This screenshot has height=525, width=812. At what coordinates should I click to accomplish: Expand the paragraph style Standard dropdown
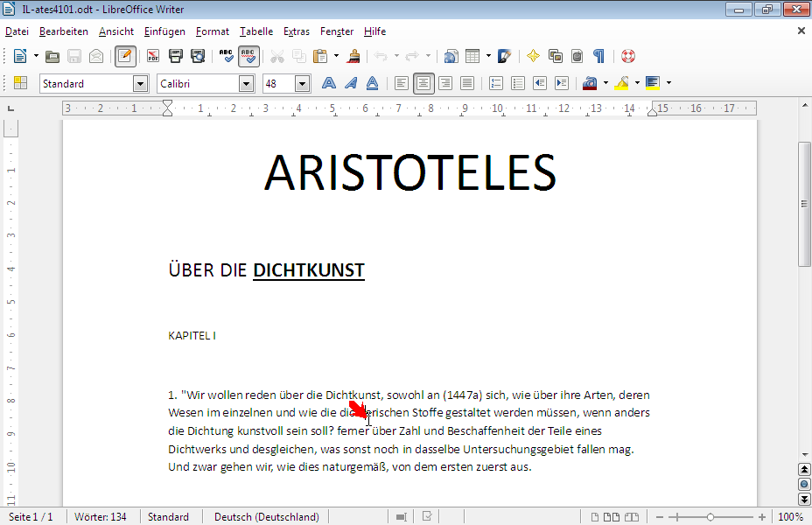point(140,83)
